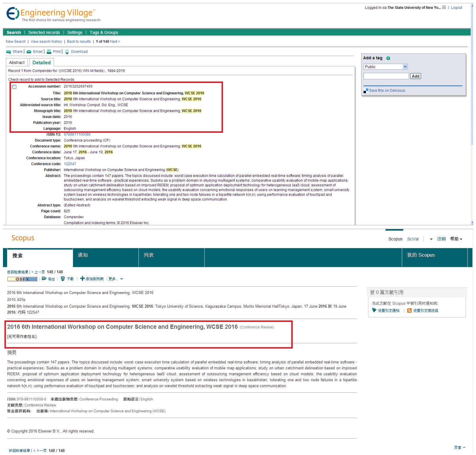The height and width of the screenshot is (455, 476).
Task: Click the Scopus link beside SciVal
Action: [395, 239]
